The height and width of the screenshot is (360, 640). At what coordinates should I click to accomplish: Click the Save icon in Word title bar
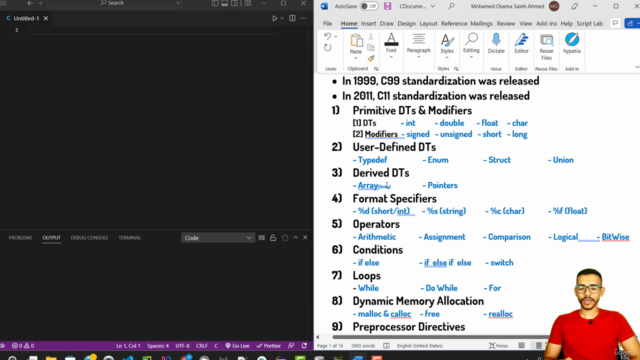pyautogui.click(x=387, y=6)
